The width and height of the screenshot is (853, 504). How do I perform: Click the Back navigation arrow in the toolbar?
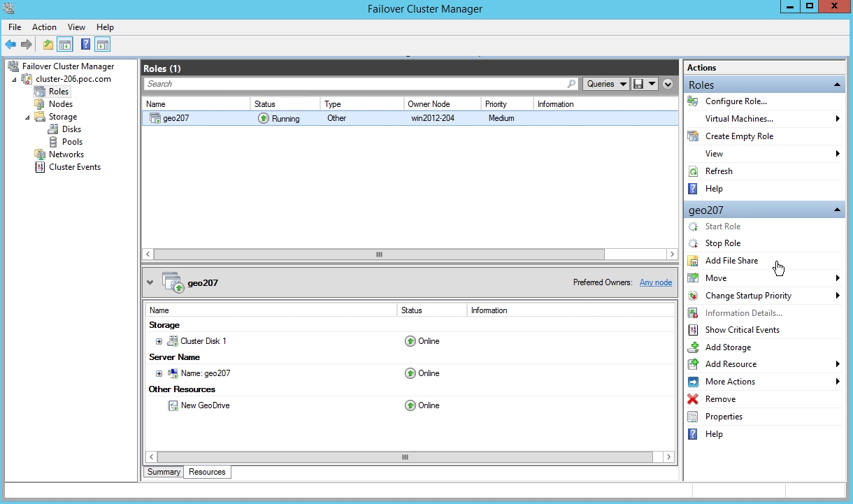(x=10, y=44)
